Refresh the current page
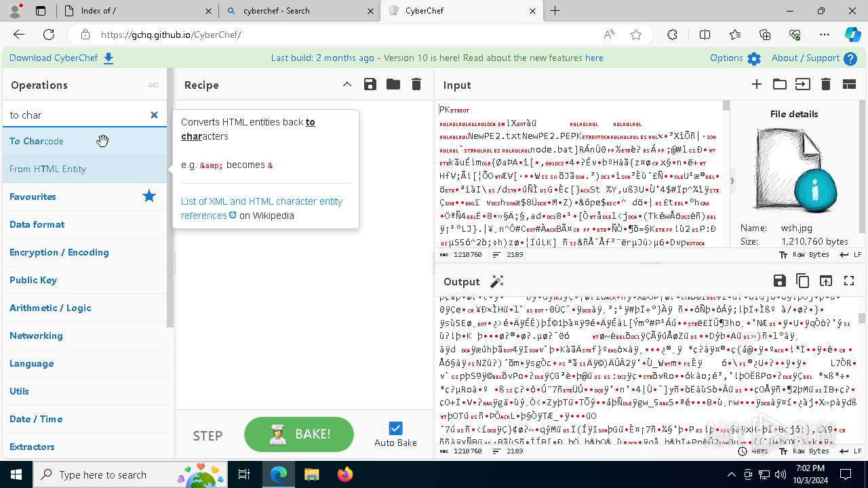Screen dimensions: 868x488 click(x=49, y=35)
